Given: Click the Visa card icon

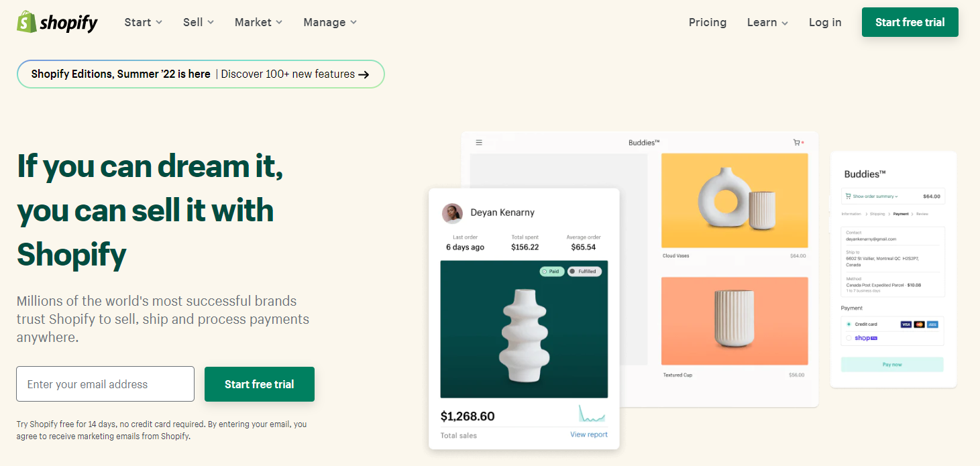Looking at the screenshot, I should (906, 324).
